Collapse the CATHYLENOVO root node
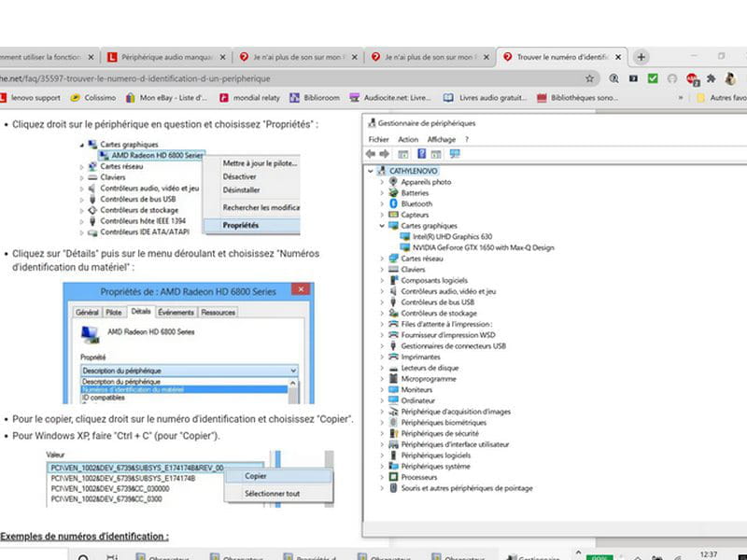This screenshot has height=560, width=747. pyautogui.click(x=371, y=171)
